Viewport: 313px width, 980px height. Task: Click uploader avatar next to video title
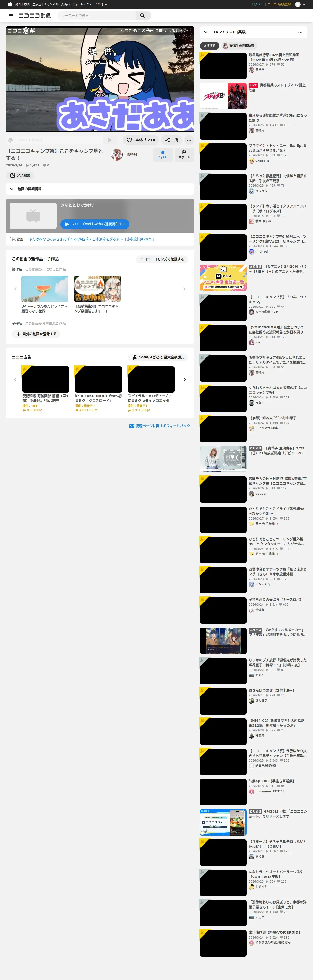tap(117, 154)
